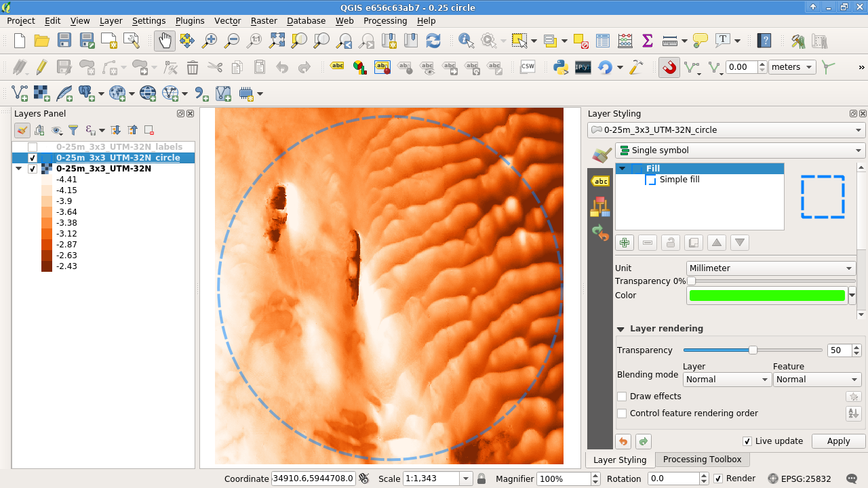Click the layer Transparency slider handle at 50
Viewport: 868px width, 488px height.
point(753,350)
